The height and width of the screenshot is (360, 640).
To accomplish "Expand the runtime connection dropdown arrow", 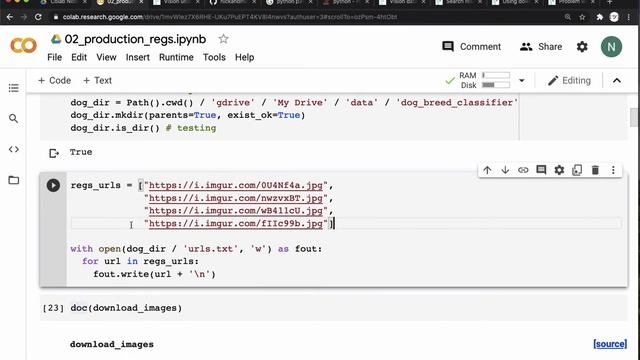I will (x=521, y=80).
